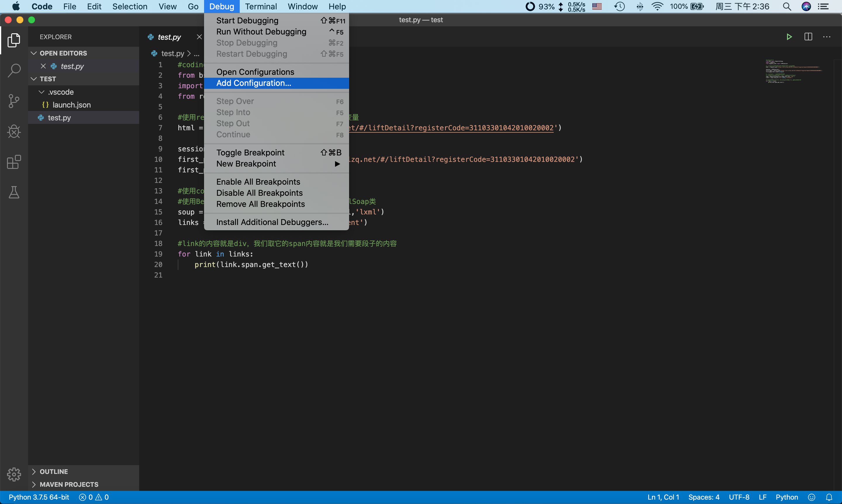Open input source flag menu

tap(597, 6)
